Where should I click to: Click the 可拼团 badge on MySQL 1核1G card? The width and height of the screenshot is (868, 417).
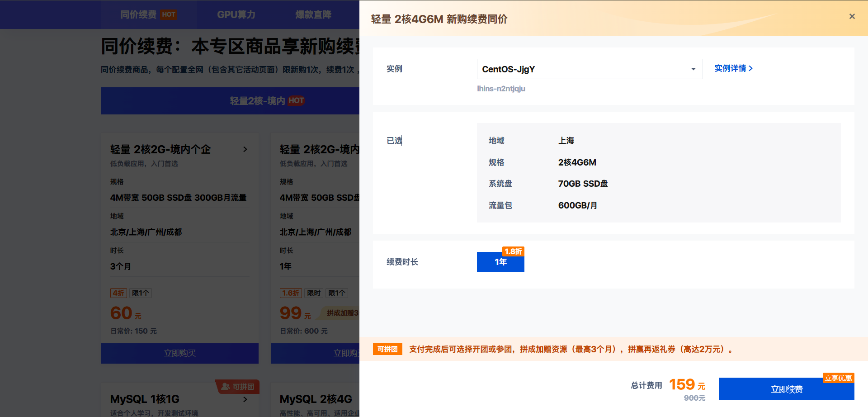coord(237,387)
